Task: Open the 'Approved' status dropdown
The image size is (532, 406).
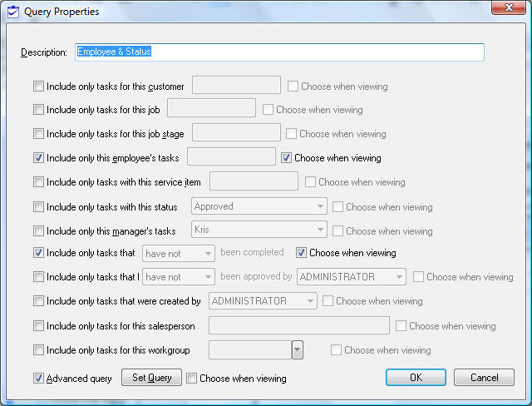Action: [x=320, y=206]
